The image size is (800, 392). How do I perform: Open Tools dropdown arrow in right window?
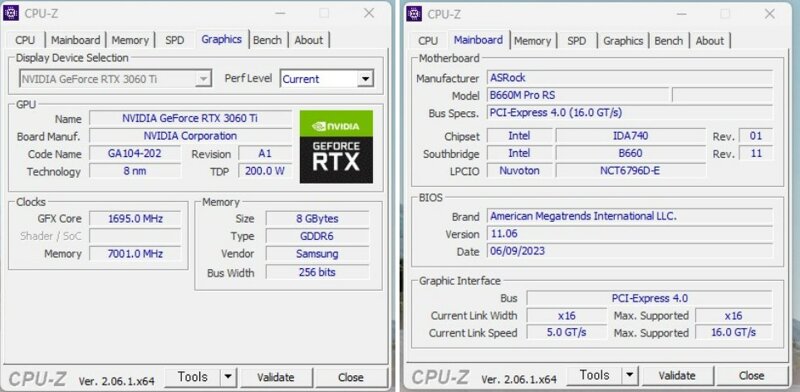coord(630,376)
